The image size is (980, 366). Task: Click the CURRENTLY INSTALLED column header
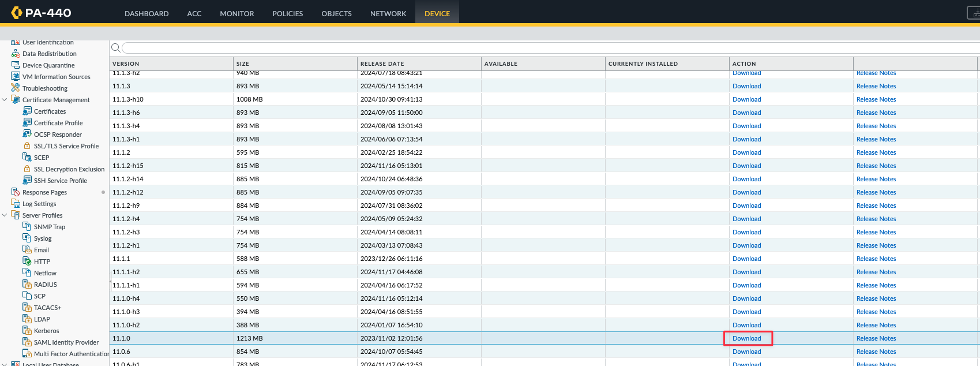point(667,64)
